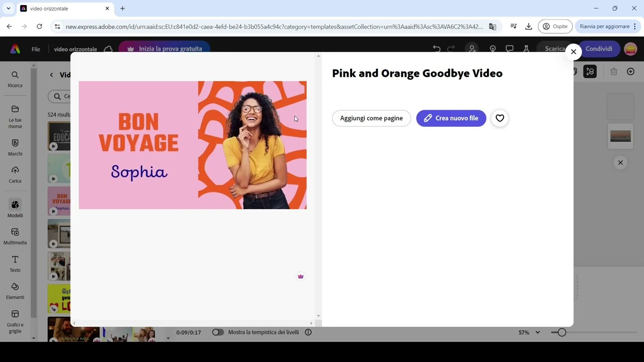Close the template preview dialog
644x362 pixels.
point(573,52)
